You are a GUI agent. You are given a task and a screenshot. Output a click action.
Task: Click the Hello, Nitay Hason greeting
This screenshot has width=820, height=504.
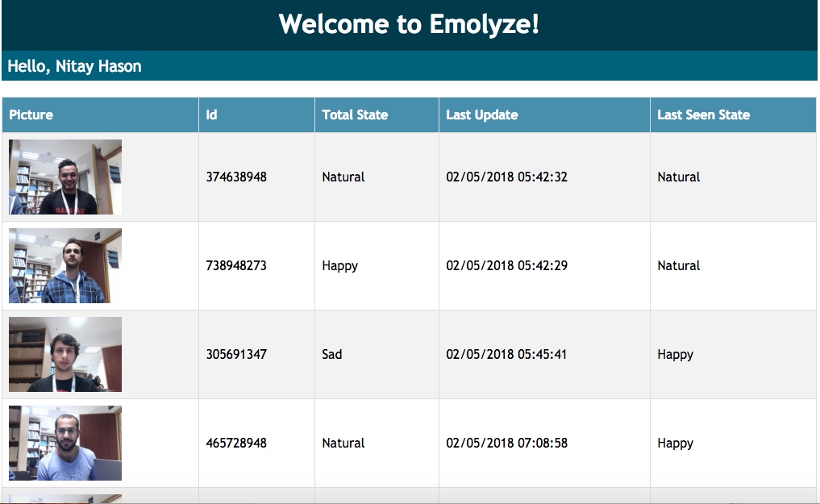(74, 66)
